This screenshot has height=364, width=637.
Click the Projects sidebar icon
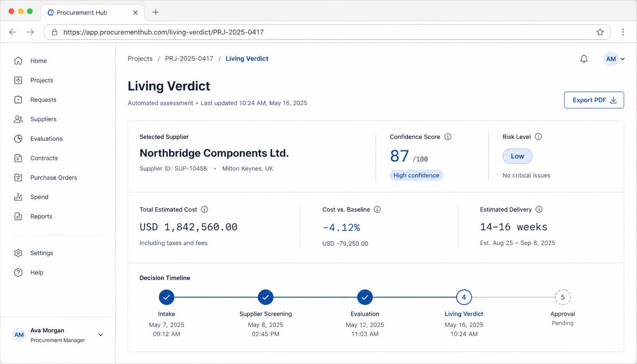click(18, 80)
